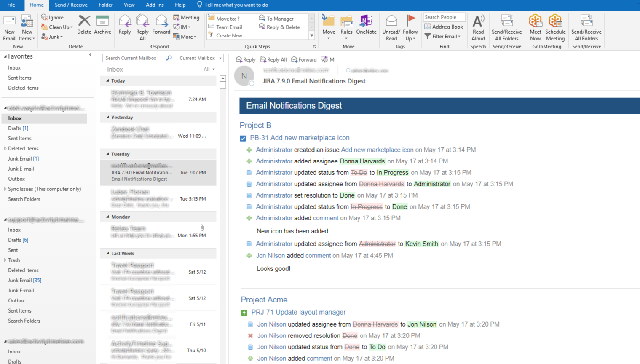This screenshot has width=640, height=364.
Task: Open the Current Mailbox scope dropdown
Action: coord(201,58)
